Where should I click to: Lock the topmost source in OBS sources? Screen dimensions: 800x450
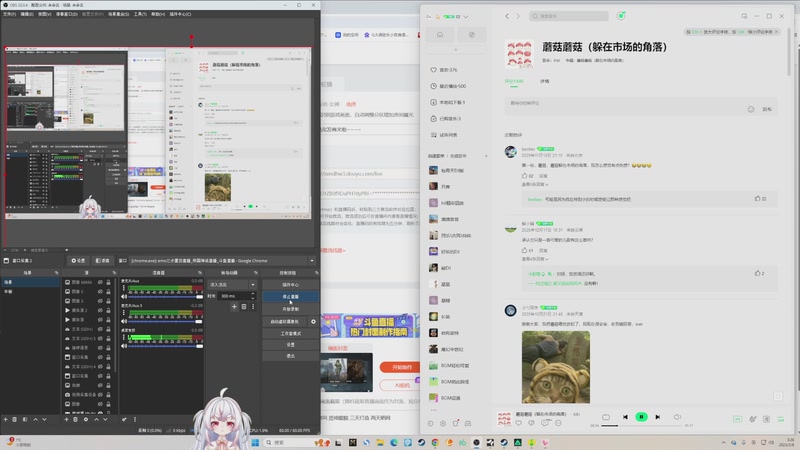tap(108, 282)
